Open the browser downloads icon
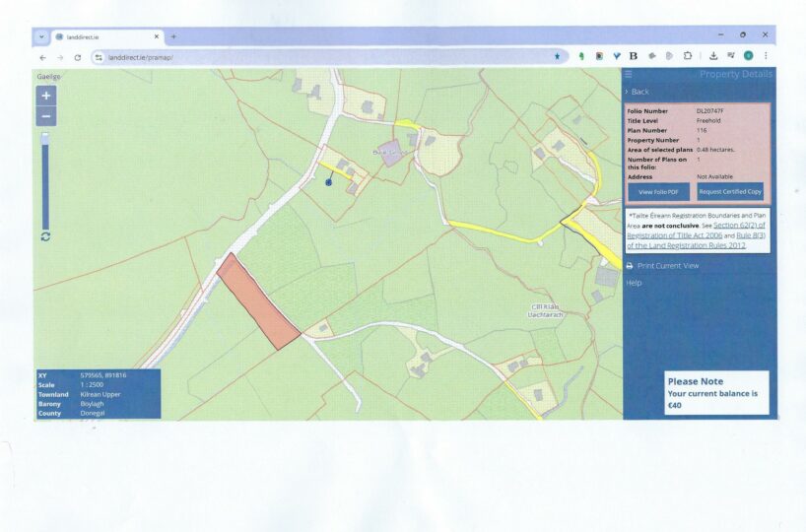806x532 pixels. (713, 56)
